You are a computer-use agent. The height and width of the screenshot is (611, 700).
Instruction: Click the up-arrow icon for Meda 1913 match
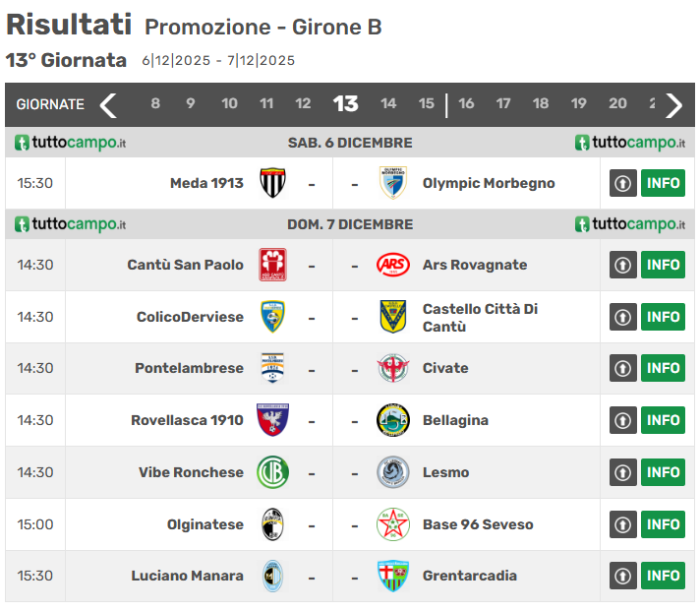(623, 183)
